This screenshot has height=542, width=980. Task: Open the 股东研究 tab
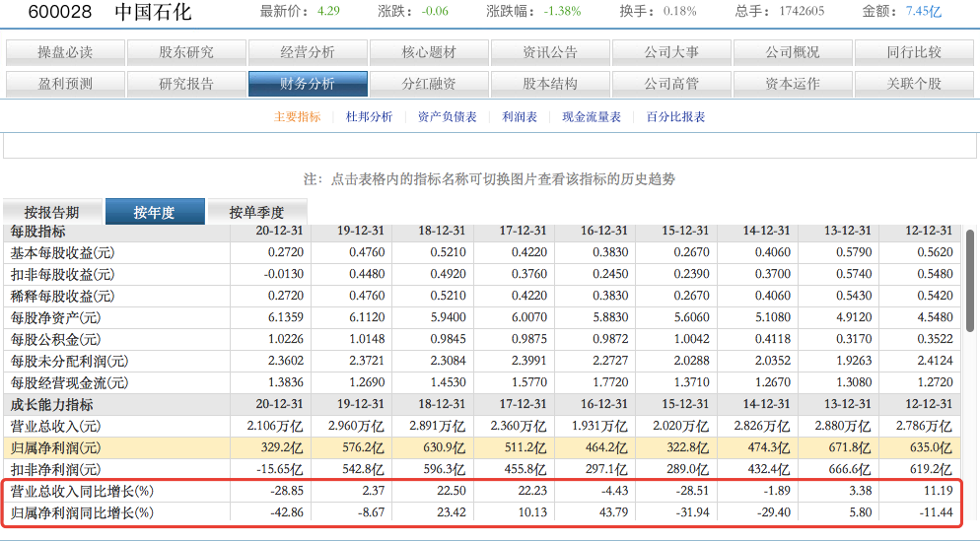[186, 52]
